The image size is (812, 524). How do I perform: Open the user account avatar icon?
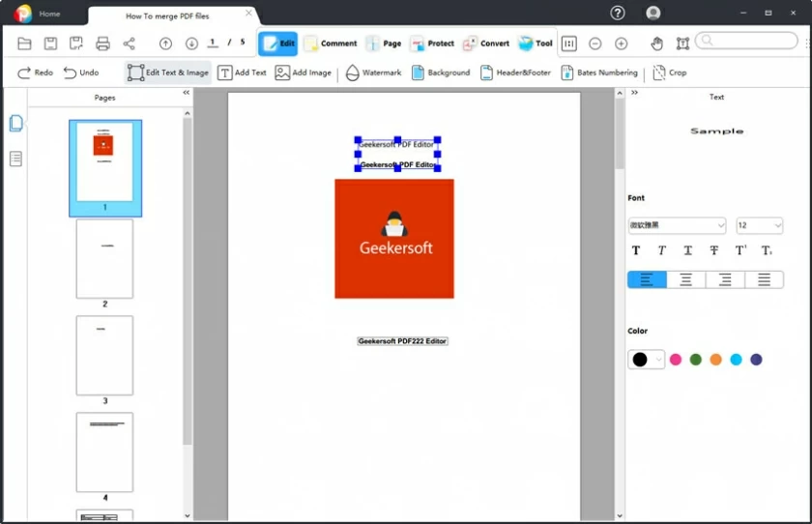coord(653,13)
